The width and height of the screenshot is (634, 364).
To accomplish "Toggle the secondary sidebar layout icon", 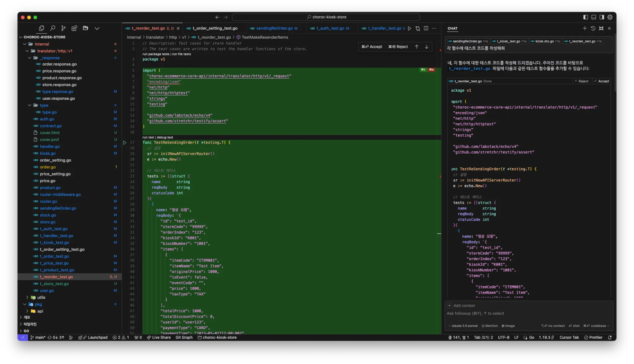I will tap(601, 17).
